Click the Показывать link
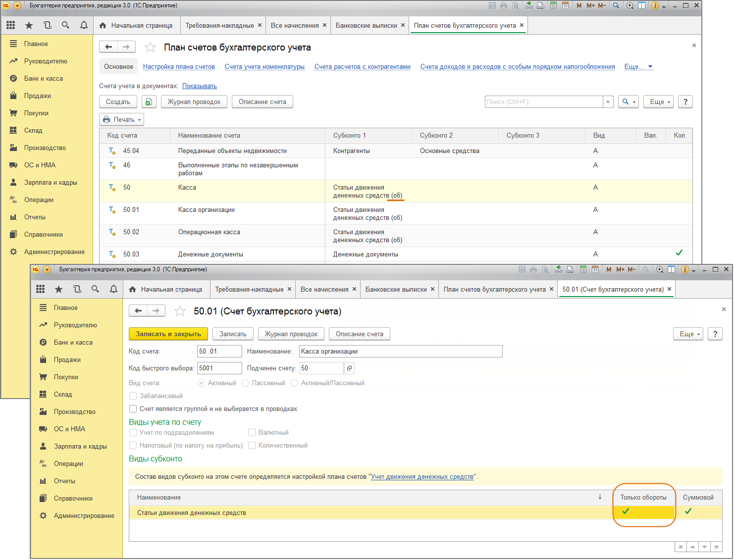Image resolution: width=734 pixels, height=560 pixels. pos(200,86)
